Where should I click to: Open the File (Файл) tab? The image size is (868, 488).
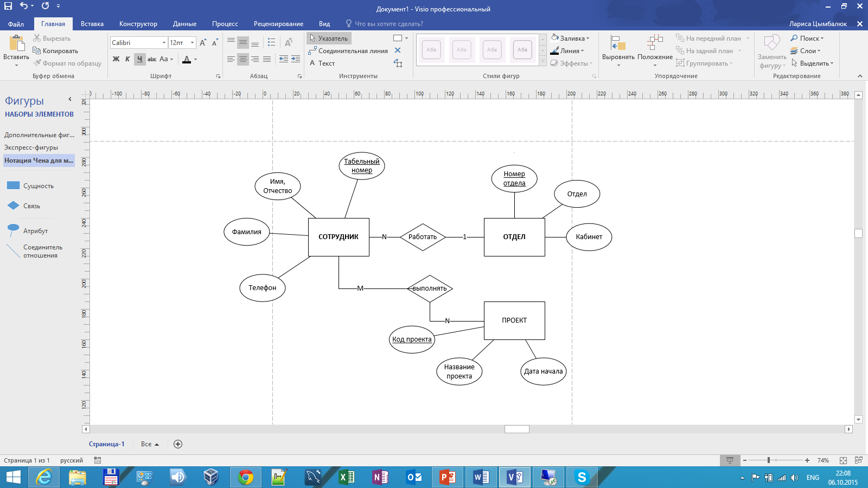pyautogui.click(x=16, y=24)
